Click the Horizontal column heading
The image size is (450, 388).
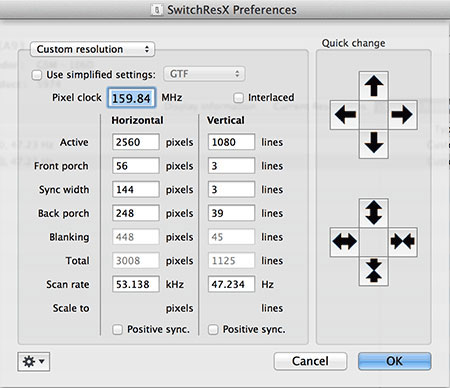137,120
